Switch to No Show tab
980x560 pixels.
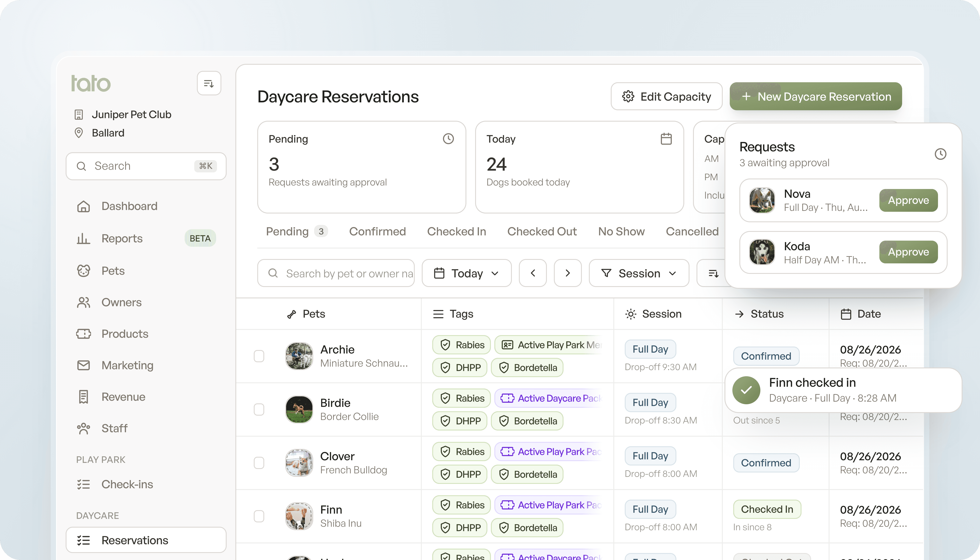pos(621,231)
